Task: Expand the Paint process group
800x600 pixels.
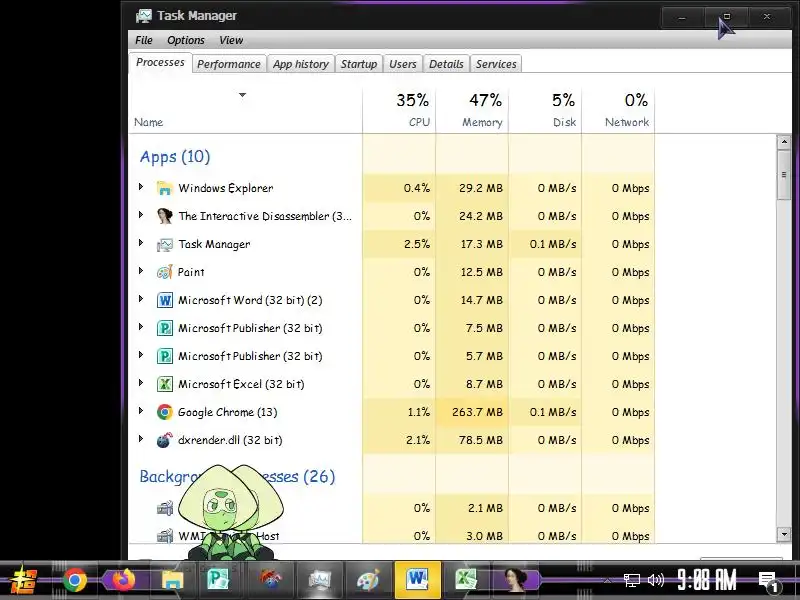Action: click(x=141, y=271)
